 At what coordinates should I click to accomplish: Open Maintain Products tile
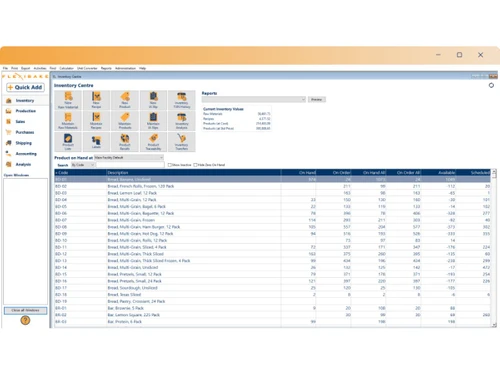(125, 121)
